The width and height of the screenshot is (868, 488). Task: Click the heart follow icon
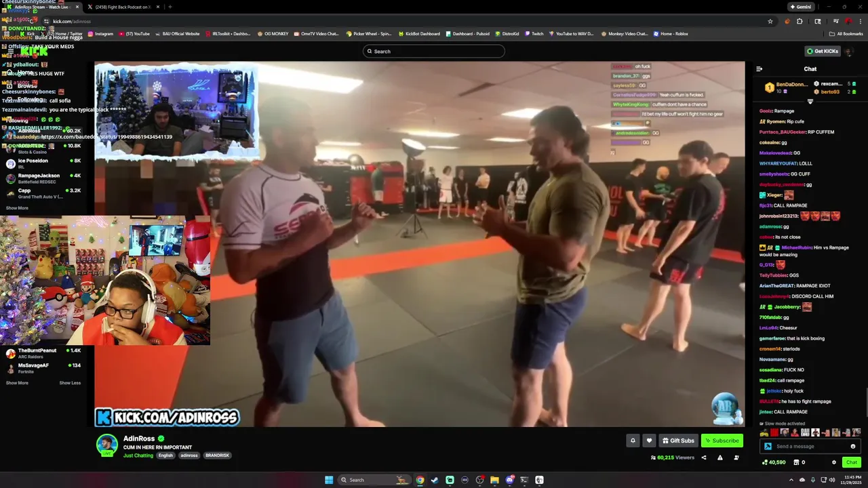click(649, 441)
